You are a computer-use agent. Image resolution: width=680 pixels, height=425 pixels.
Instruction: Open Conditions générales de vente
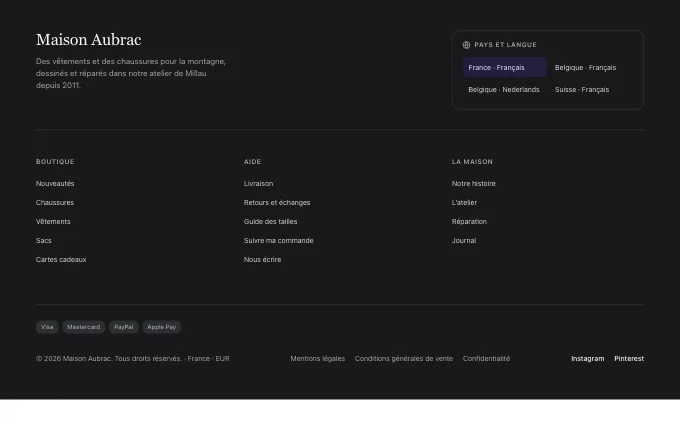(404, 359)
